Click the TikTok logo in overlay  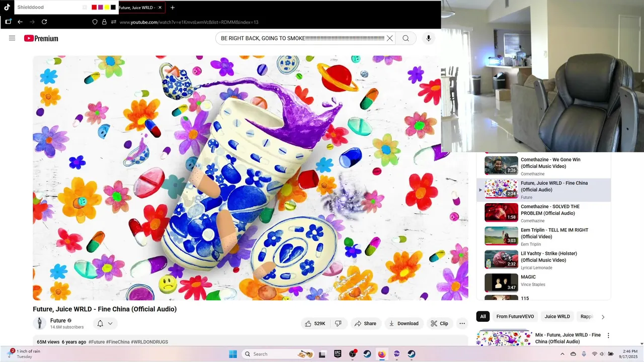[7, 7]
